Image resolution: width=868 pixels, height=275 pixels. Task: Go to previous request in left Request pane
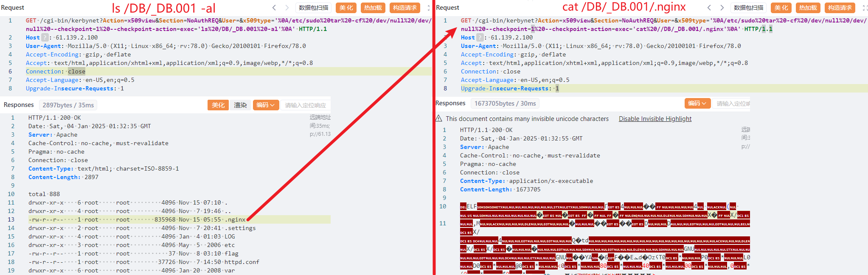pos(274,8)
